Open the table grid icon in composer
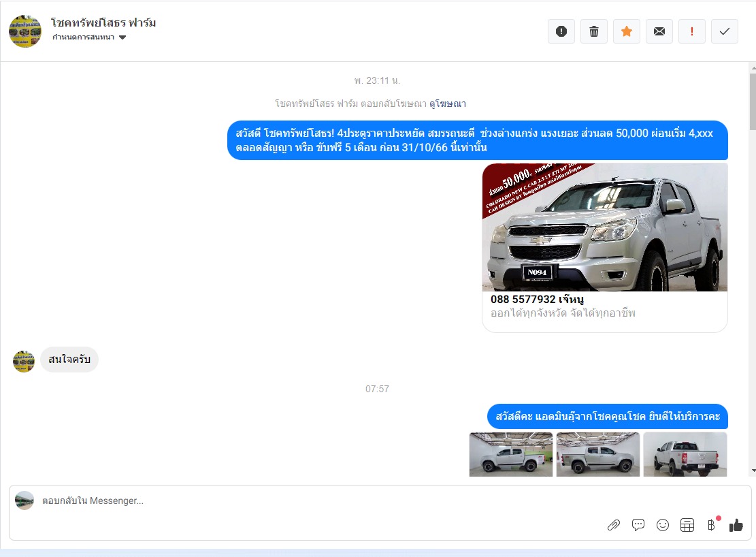756x557 pixels. click(x=687, y=525)
